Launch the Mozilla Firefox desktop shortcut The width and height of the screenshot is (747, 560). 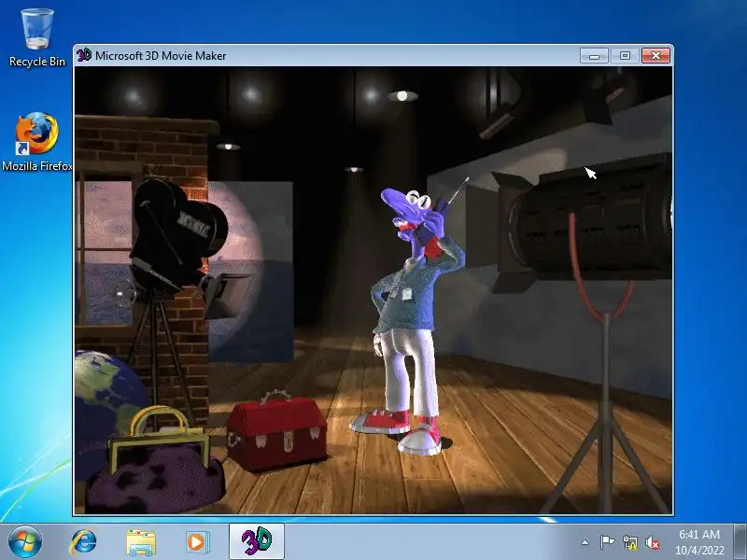coord(36,142)
